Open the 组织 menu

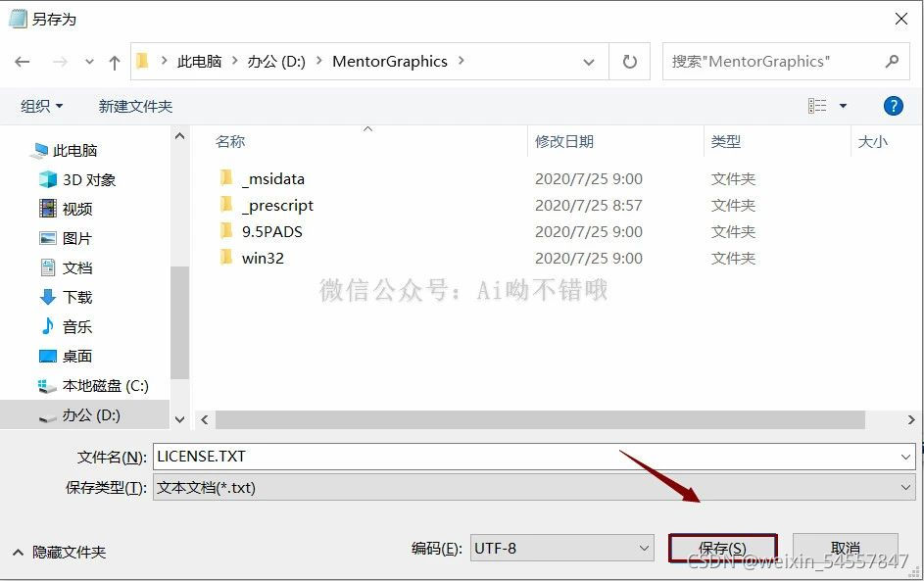41,106
